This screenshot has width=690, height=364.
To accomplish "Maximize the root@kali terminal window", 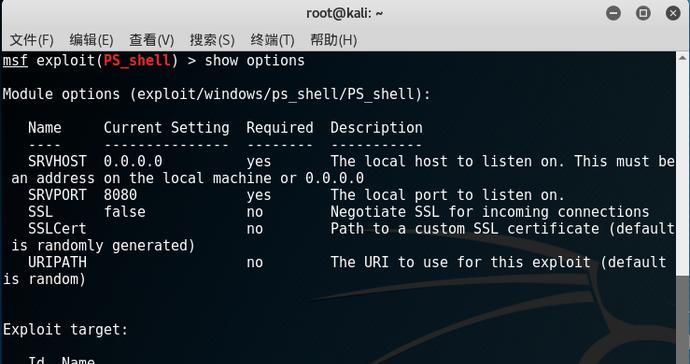I will tap(643, 13).
